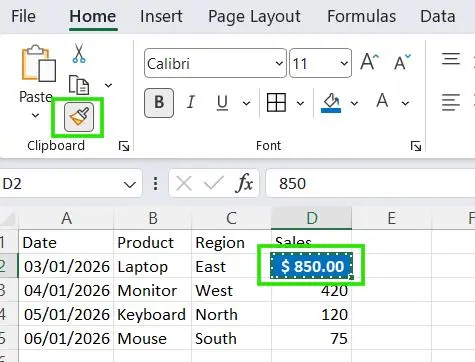The height and width of the screenshot is (362, 475).
Task: Open the Calibri font name dropdown
Action: point(279,63)
